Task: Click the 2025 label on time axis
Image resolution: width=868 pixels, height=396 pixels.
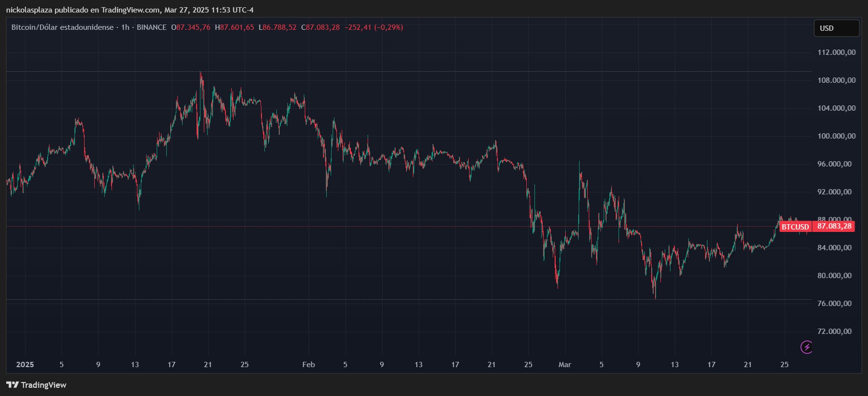Action: point(25,365)
